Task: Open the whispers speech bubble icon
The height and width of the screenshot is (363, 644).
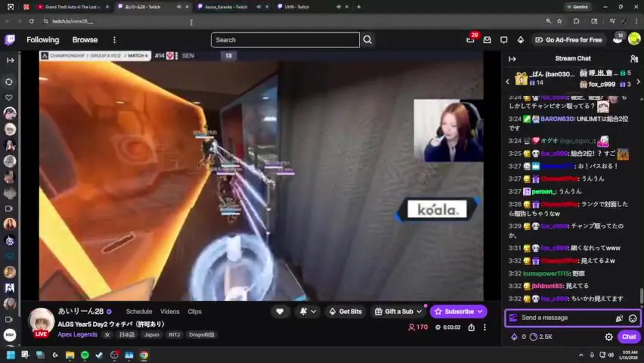Action: (x=504, y=40)
